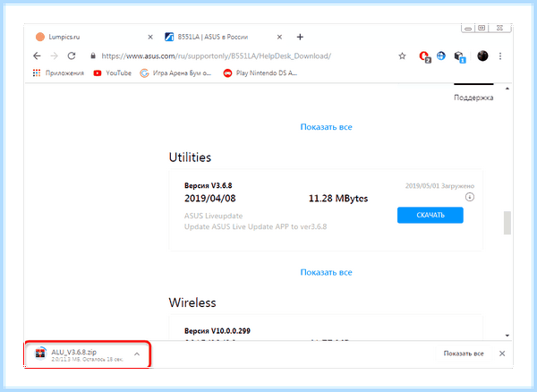Click the СКАЧАТЬ download button
537x392 pixels.
click(x=430, y=215)
